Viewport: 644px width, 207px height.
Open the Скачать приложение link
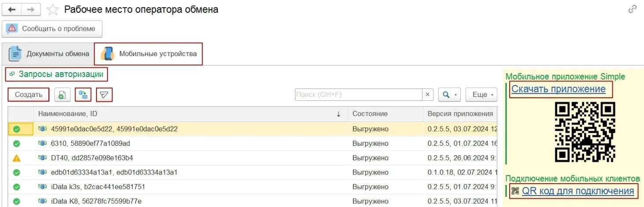coord(558,89)
